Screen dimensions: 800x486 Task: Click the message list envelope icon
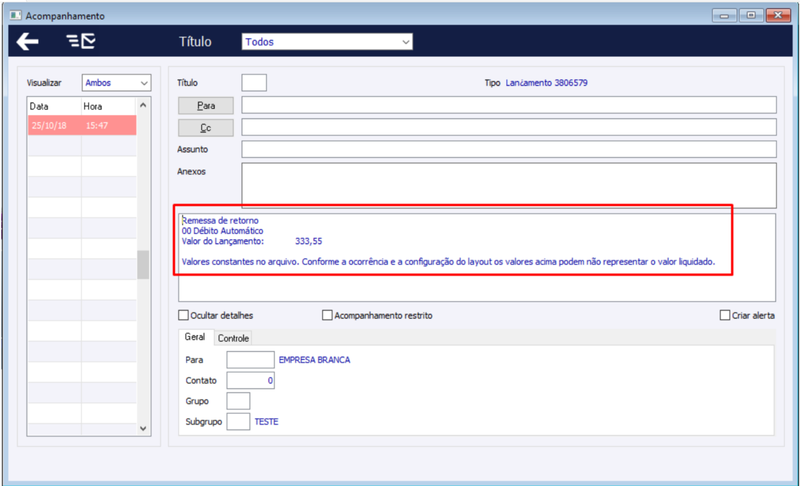pyautogui.click(x=81, y=41)
